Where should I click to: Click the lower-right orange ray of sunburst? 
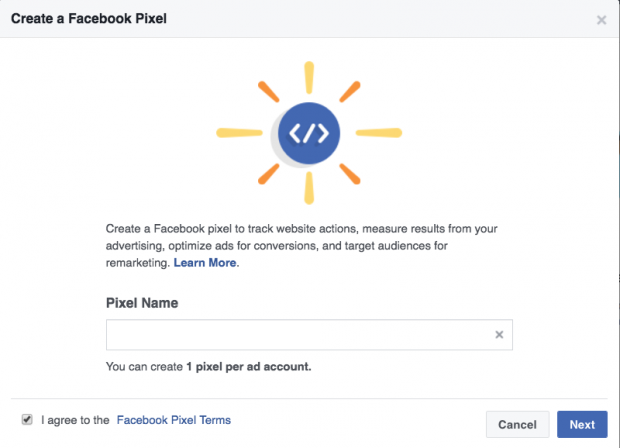tap(350, 174)
